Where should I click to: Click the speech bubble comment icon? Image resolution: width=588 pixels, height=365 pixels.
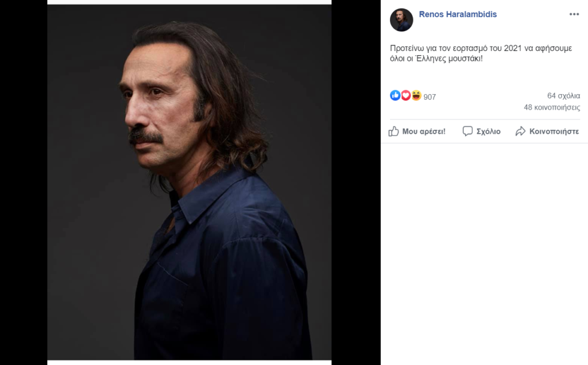pyautogui.click(x=467, y=131)
